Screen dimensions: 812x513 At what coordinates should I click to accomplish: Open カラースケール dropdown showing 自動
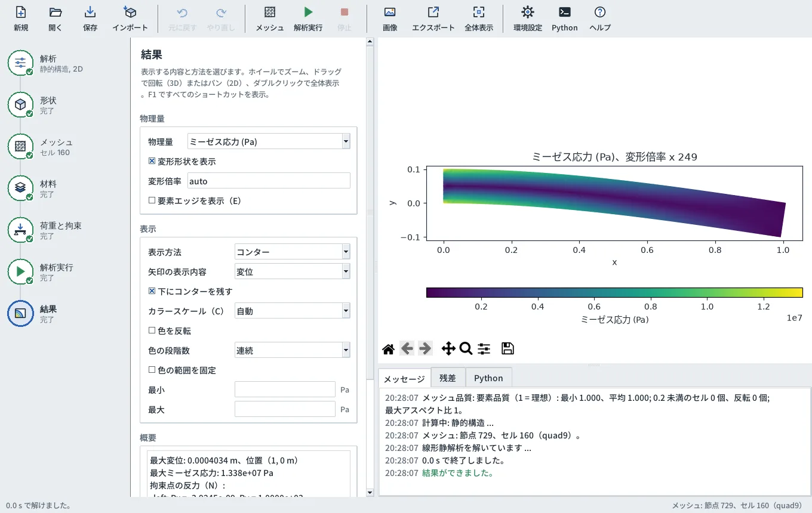click(293, 311)
